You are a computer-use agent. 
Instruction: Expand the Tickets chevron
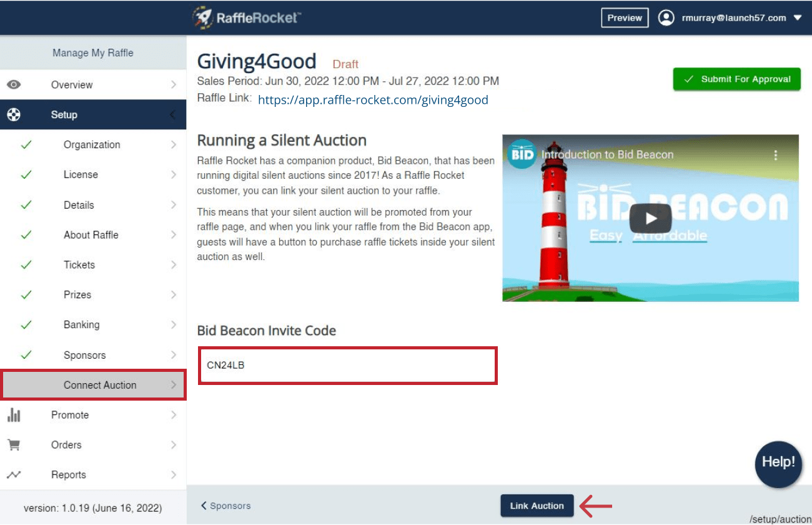point(174,265)
